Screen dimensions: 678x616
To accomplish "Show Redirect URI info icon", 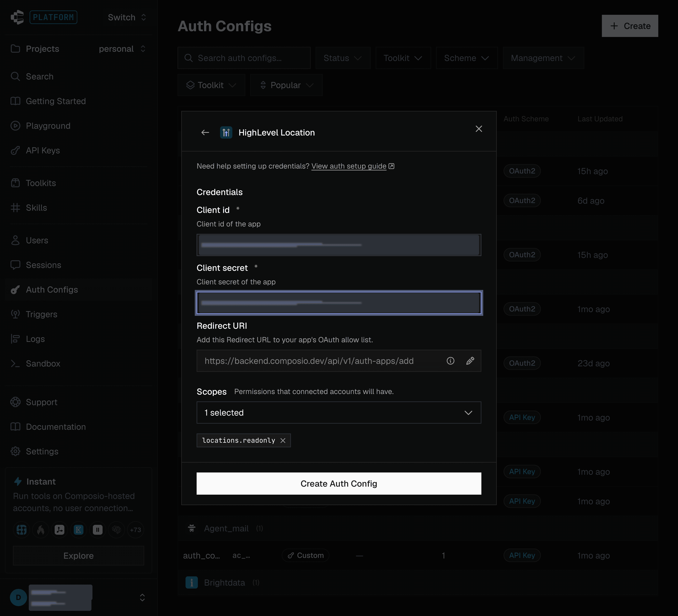I will 450,361.
